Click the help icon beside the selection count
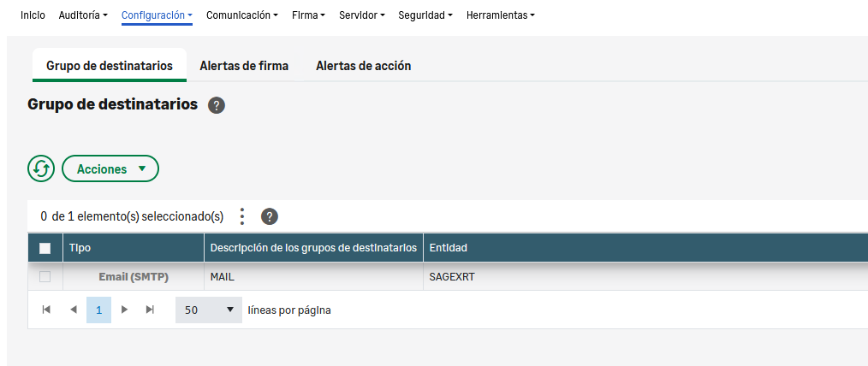The width and height of the screenshot is (868, 366). coord(270,216)
